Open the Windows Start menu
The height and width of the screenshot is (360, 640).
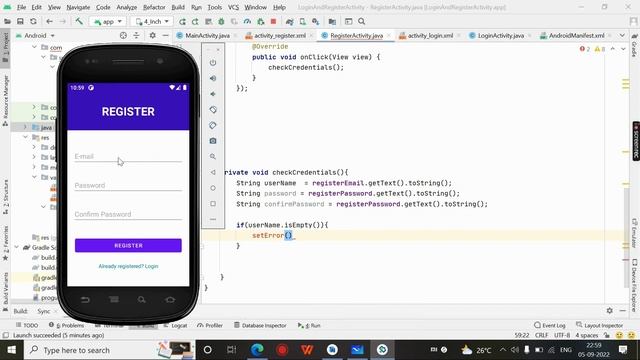tap(11, 350)
